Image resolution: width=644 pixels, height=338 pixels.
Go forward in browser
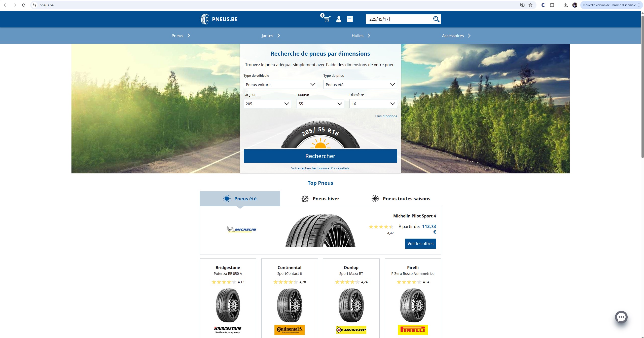15,5
